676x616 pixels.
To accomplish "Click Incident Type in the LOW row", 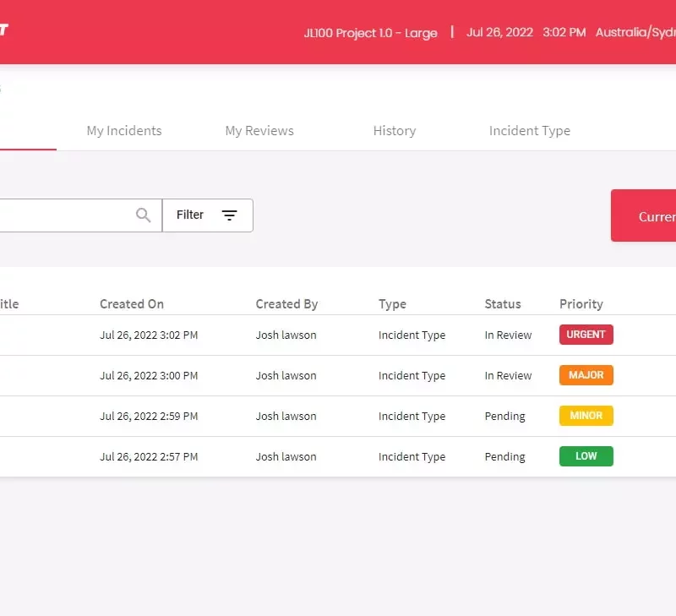I will coord(412,456).
